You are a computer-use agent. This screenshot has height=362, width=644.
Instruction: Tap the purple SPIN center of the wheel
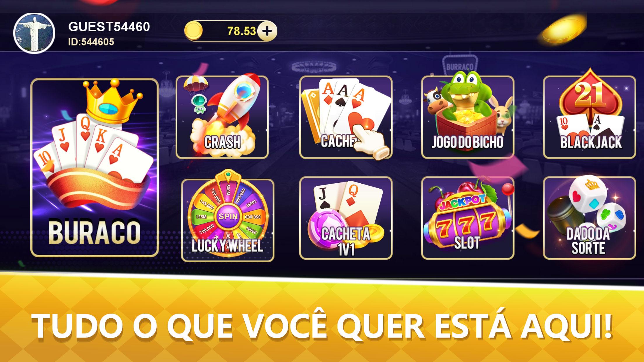point(228,216)
